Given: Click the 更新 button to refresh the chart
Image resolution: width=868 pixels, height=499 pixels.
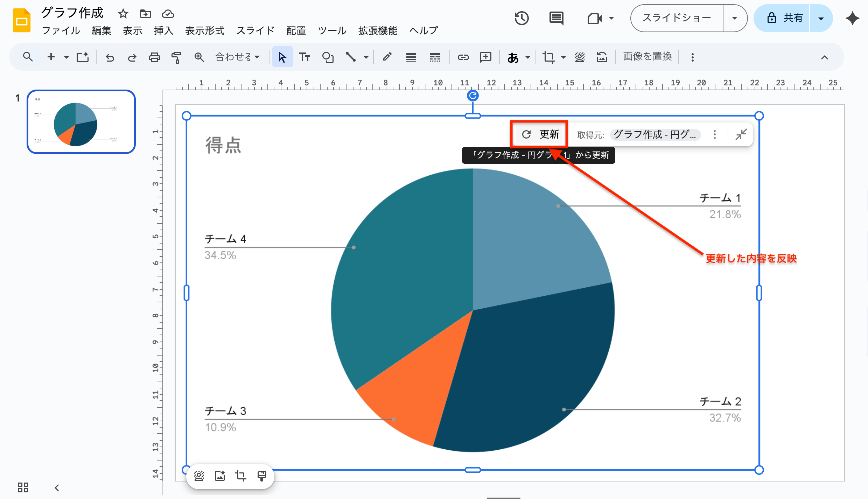Looking at the screenshot, I should [539, 134].
